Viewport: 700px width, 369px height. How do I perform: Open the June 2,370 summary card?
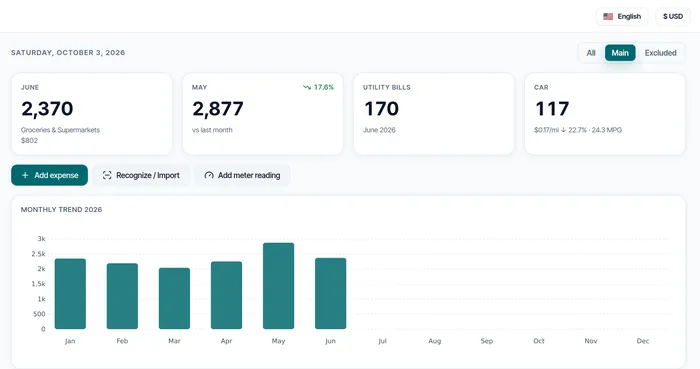92,114
